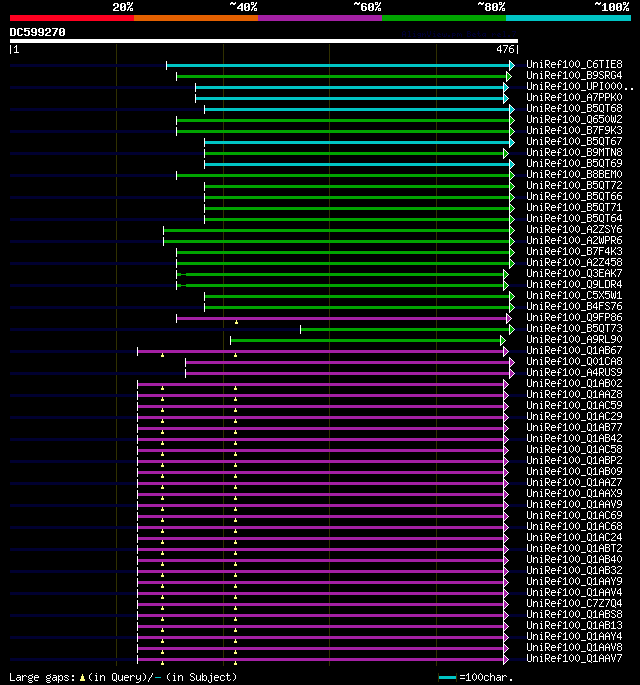The width and height of the screenshot is (640, 685).
Task: Open hit UniRef100_Q1AC58
Action: coord(574,450)
